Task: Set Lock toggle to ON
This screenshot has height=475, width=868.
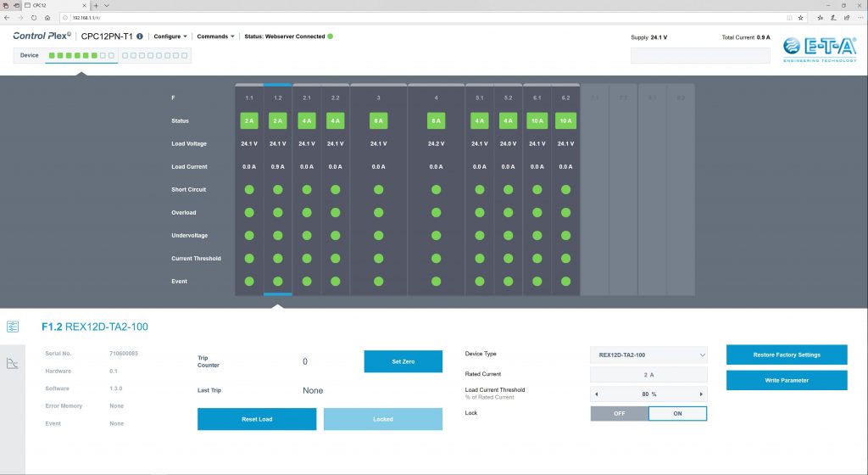Action: pyautogui.click(x=677, y=413)
